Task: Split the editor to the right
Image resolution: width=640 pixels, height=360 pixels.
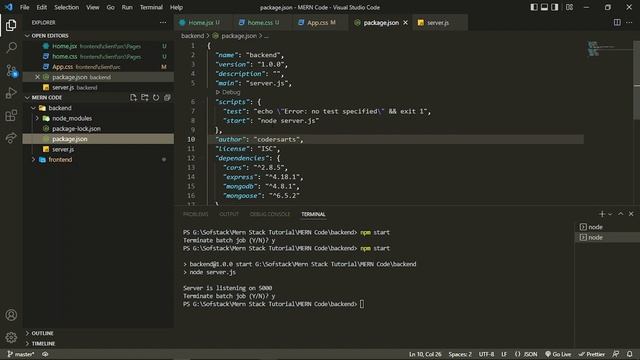Action: (x=617, y=22)
